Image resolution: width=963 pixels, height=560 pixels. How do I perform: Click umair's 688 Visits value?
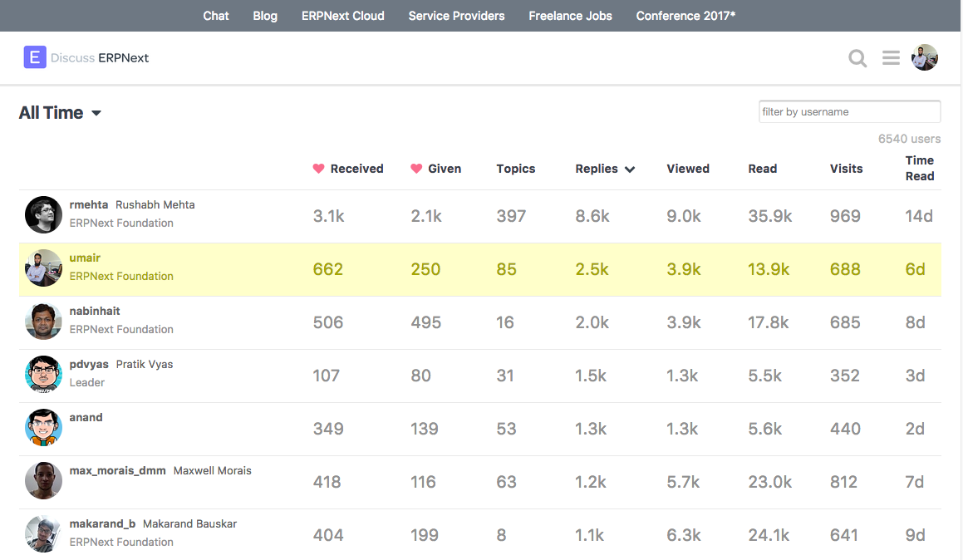pyautogui.click(x=845, y=269)
